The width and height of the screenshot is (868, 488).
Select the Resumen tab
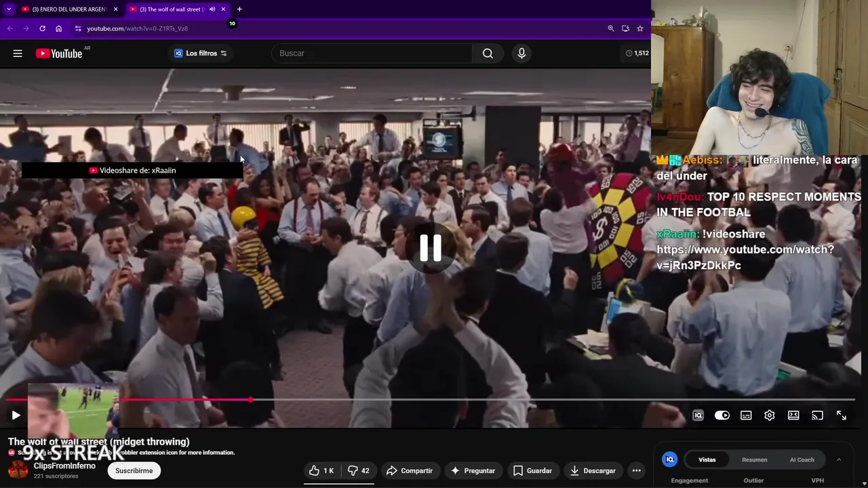coord(754,460)
